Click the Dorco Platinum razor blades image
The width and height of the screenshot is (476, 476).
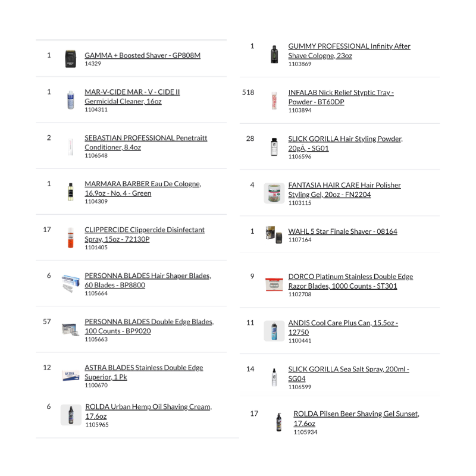274,285
